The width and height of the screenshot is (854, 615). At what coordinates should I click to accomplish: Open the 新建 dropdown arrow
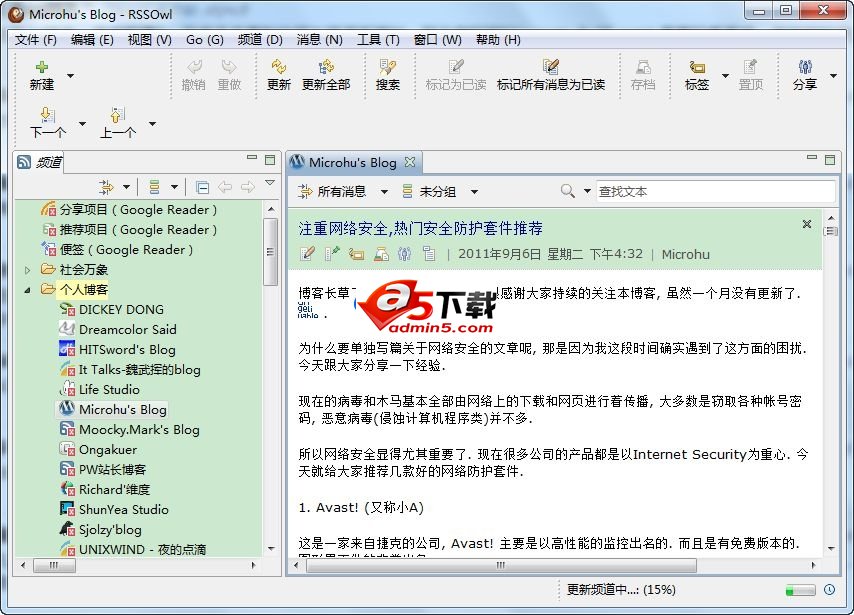(70, 76)
